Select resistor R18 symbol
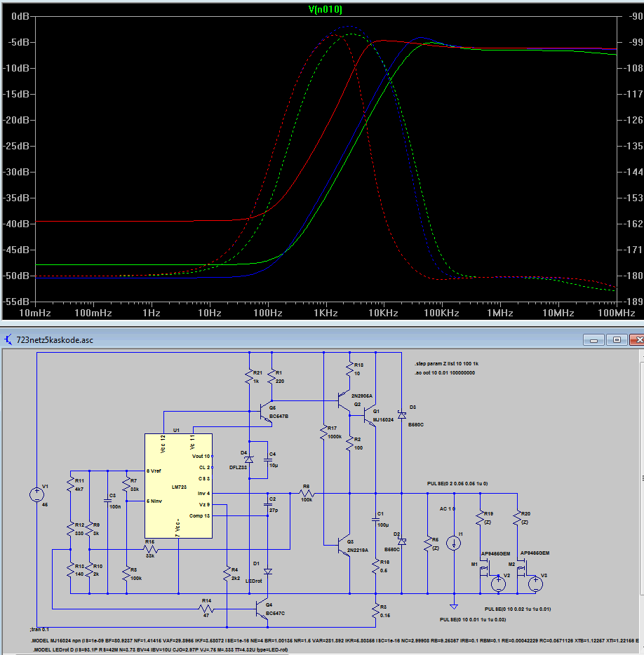This screenshot has width=644, height=655. coord(350,369)
